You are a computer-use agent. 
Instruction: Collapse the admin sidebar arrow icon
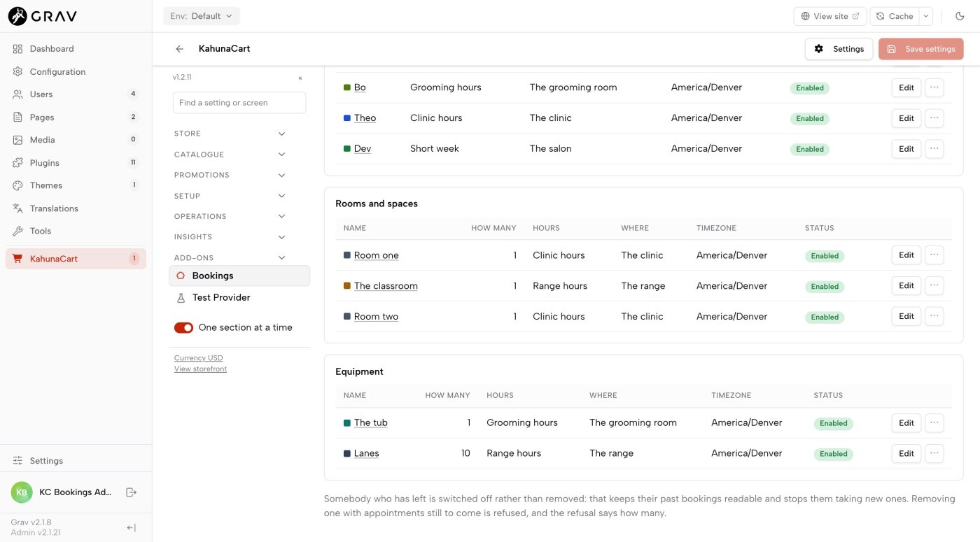[x=131, y=528]
